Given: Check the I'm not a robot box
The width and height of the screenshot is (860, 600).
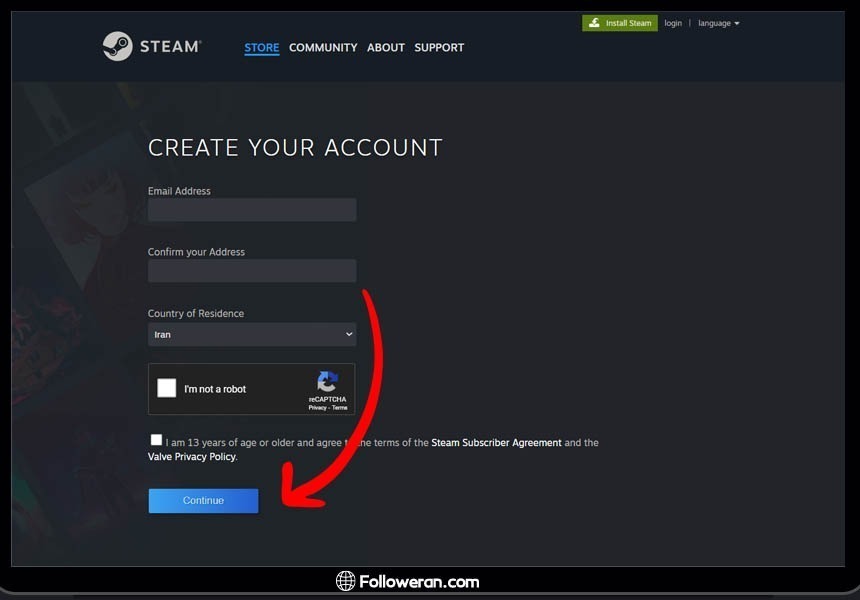Looking at the screenshot, I should click(x=167, y=389).
